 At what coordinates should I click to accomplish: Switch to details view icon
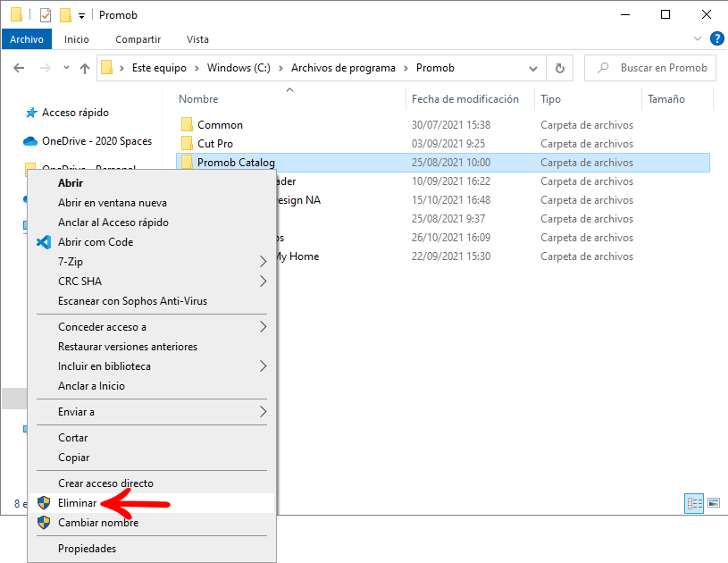coord(694,503)
